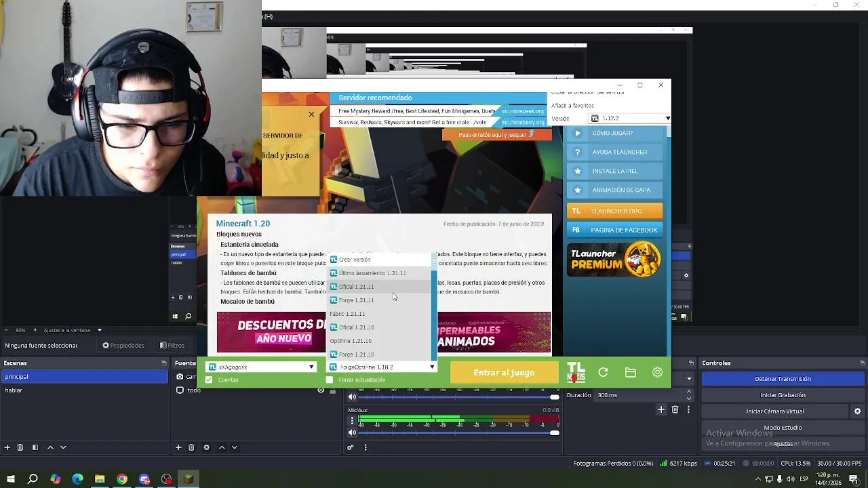868x488 pixels.
Task: Open virtual camera settings gear
Action: click(857, 411)
